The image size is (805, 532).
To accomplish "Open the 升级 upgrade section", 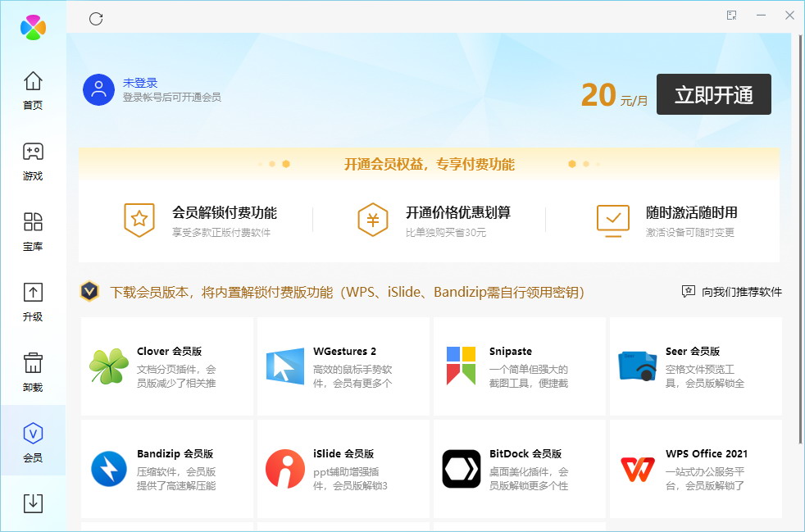I will tap(33, 301).
